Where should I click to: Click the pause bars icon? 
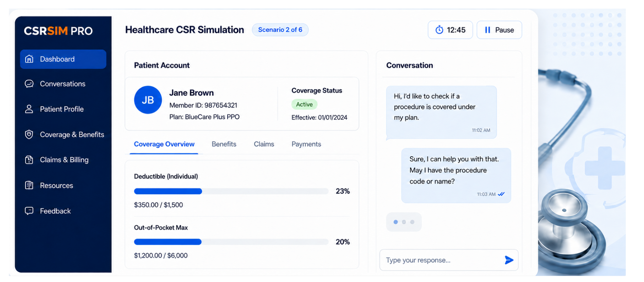(487, 30)
